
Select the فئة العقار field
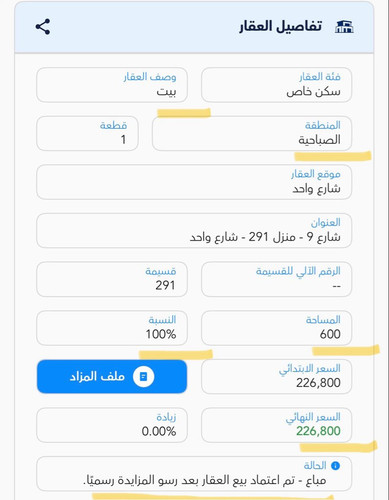276,85
